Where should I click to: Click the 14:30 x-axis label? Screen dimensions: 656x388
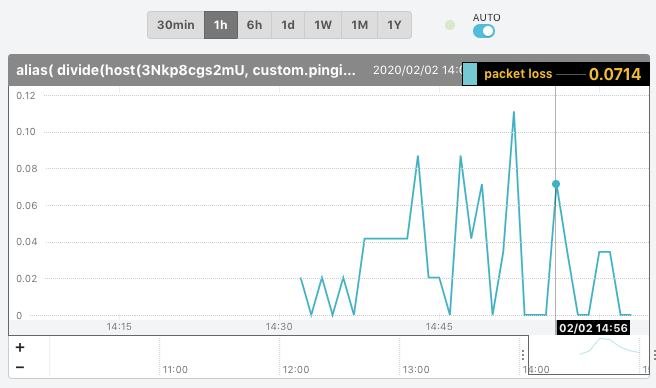pos(279,326)
